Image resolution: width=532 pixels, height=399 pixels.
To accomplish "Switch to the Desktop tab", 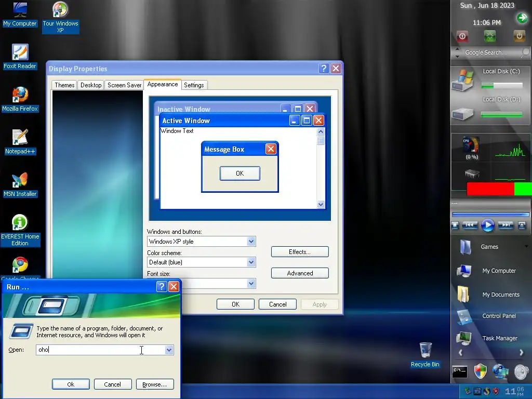I will coord(91,85).
